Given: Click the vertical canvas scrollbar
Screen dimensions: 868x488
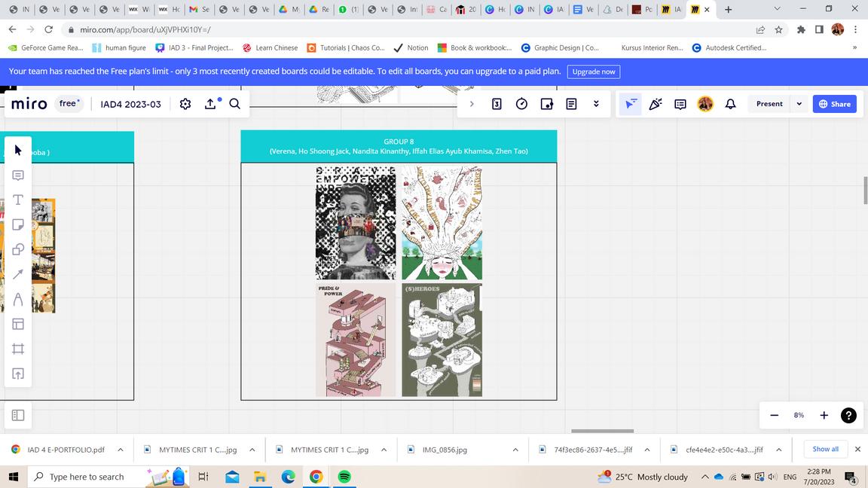Looking at the screenshot, I should tap(865, 191).
